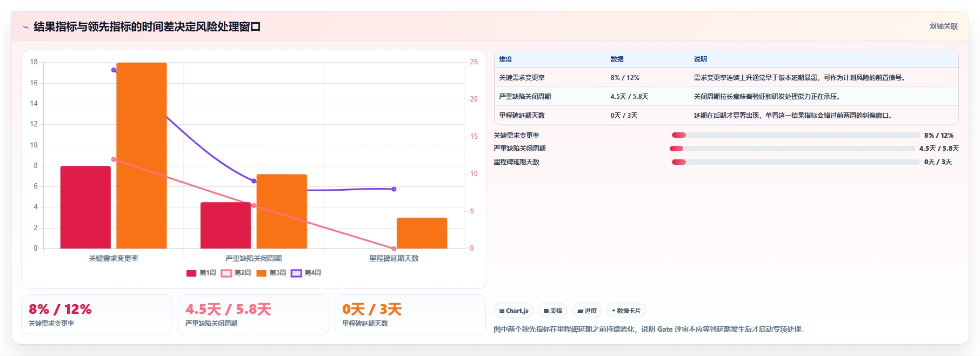The image size is (980, 356).
Task: Click the 进度 tag chip
Action: point(587,311)
